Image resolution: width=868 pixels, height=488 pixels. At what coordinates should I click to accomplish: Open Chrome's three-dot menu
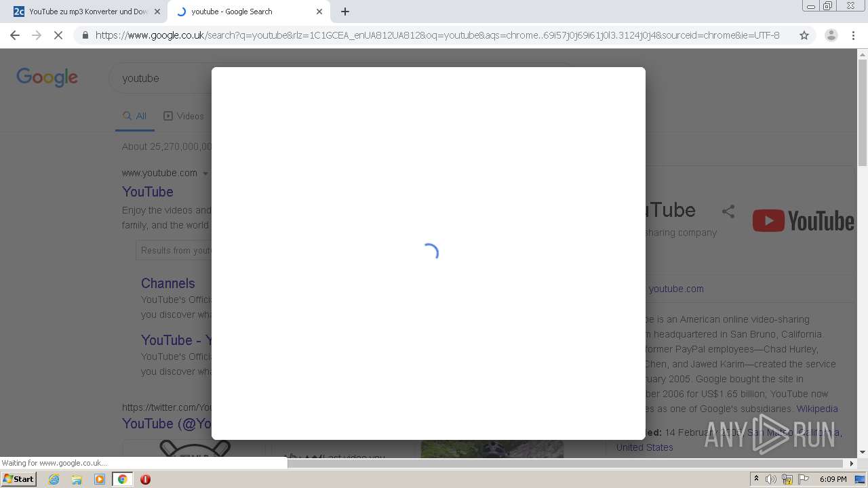click(853, 35)
